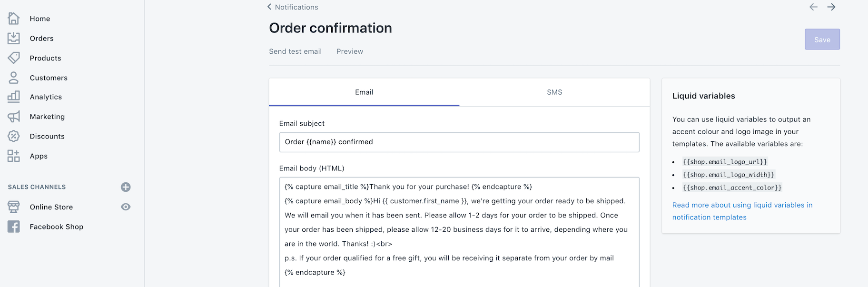Open Analytics bar chart icon
This screenshot has width=868, height=287.
14,97
